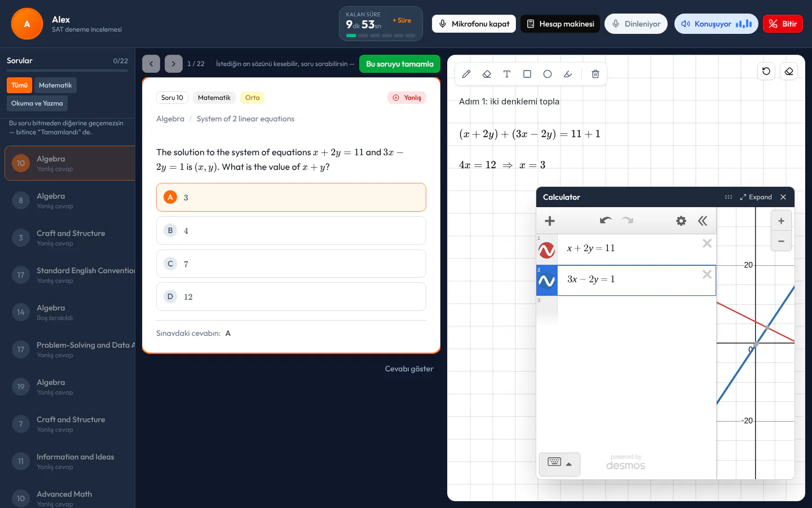Image resolution: width=812 pixels, height=508 pixels.
Task: Expand the Calculator panel
Action: tap(756, 197)
